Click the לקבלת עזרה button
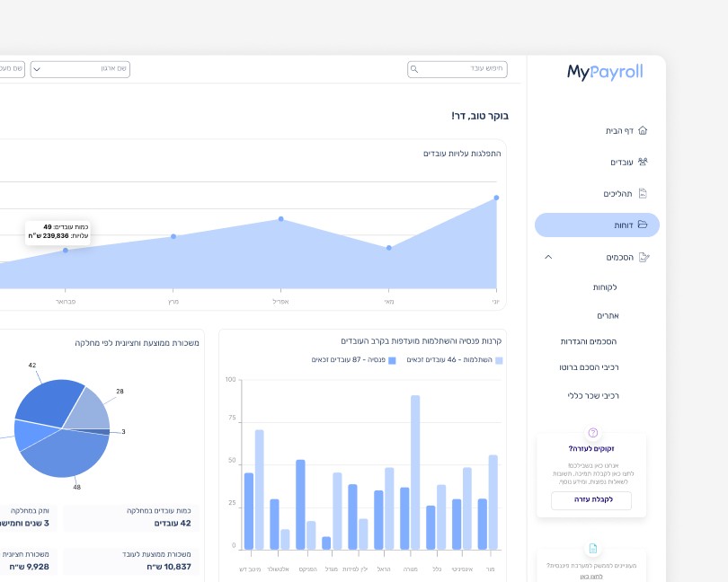The height and width of the screenshot is (582, 728). pyautogui.click(x=591, y=500)
